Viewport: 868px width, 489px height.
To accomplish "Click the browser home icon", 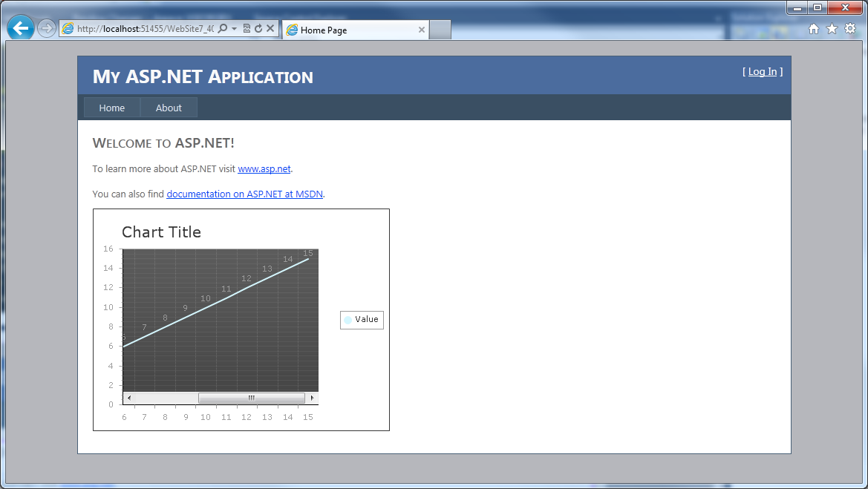I will [813, 29].
